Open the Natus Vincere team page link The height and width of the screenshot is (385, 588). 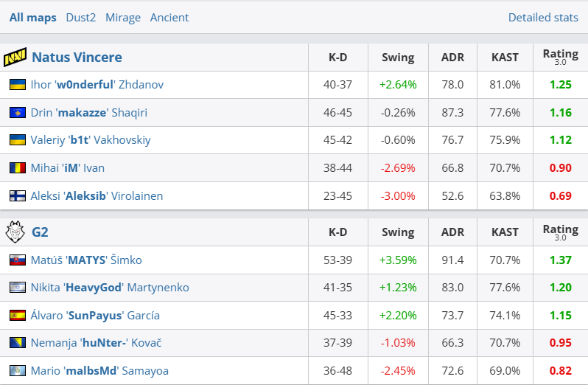point(77,58)
